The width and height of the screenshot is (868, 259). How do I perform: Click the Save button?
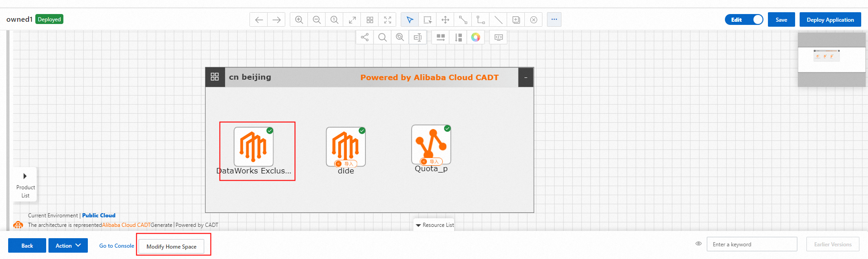[781, 19]
